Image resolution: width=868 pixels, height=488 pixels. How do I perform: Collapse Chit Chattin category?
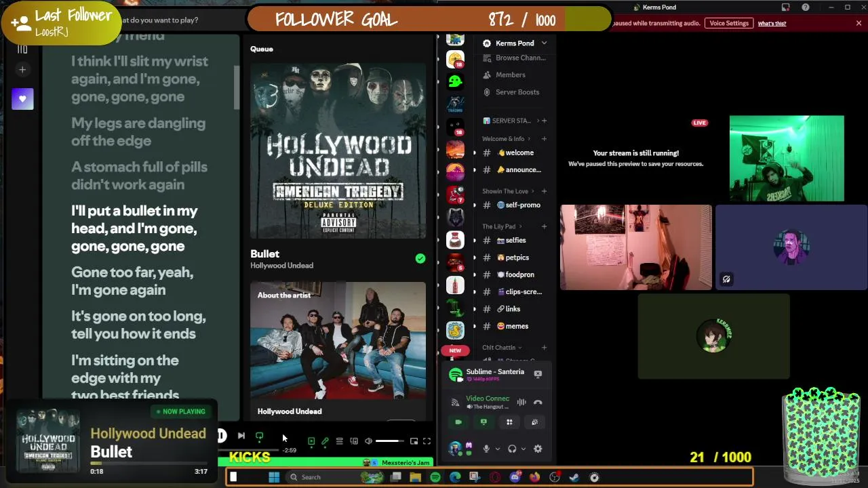(502, 348)
